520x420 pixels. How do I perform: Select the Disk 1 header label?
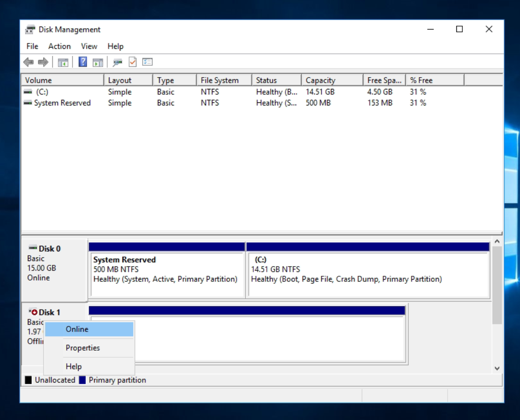49,312
